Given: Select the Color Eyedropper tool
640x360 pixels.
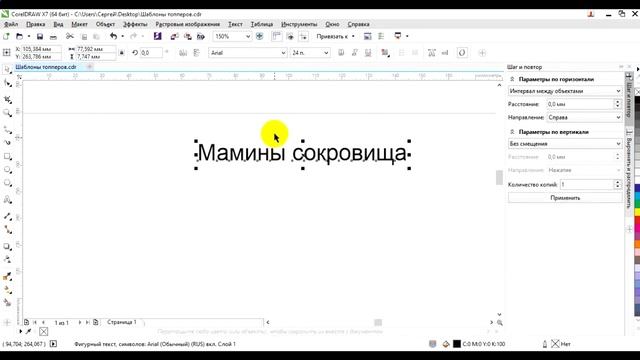Looking at the screenshot, I should pos(7,276).
